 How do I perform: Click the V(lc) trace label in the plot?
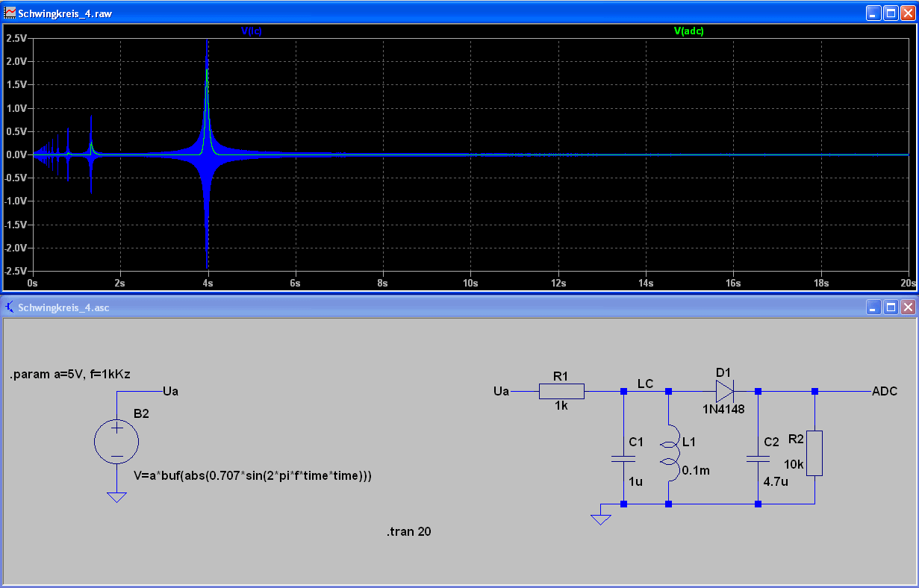point(251,31)
